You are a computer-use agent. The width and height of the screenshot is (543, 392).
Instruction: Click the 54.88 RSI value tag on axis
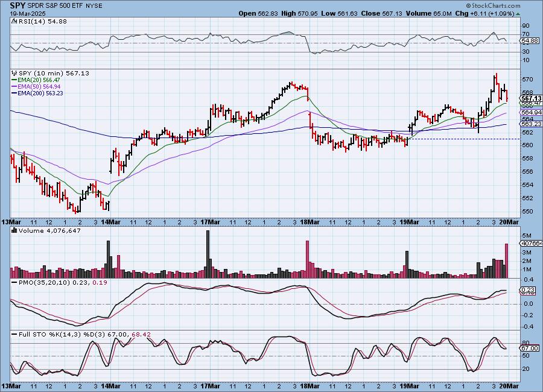point(530,41)
